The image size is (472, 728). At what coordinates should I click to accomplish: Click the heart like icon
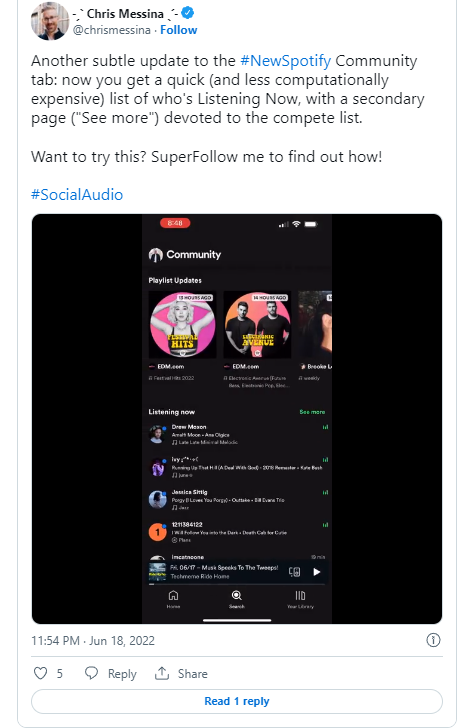pos(40,673)
